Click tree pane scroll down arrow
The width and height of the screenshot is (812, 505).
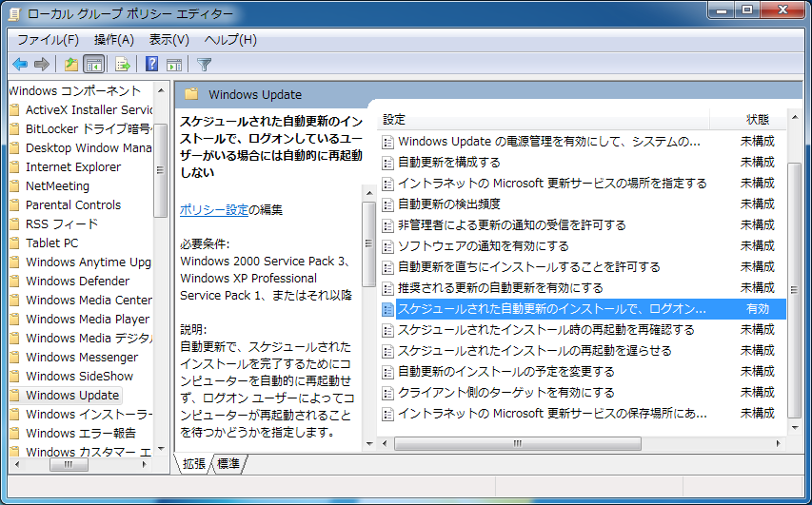161,449
